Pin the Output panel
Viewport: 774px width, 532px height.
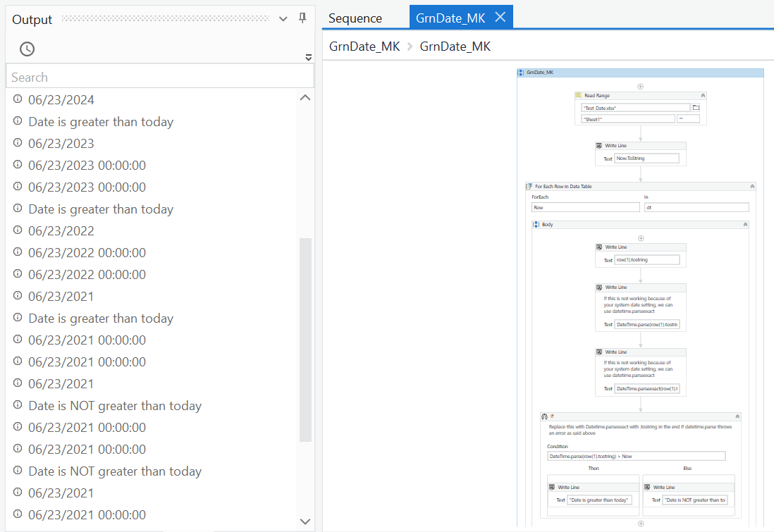[x=302, y=18]
